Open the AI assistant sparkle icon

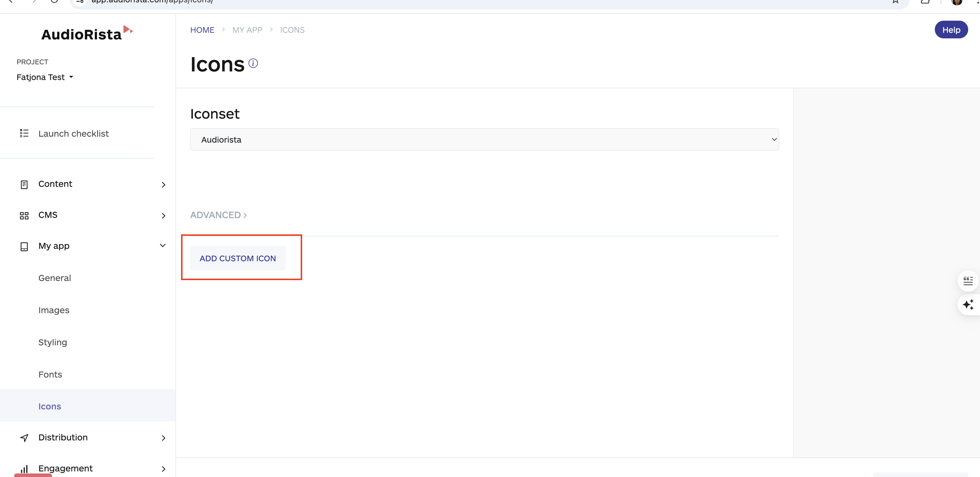pyautogui.click(x=968, y=304)
